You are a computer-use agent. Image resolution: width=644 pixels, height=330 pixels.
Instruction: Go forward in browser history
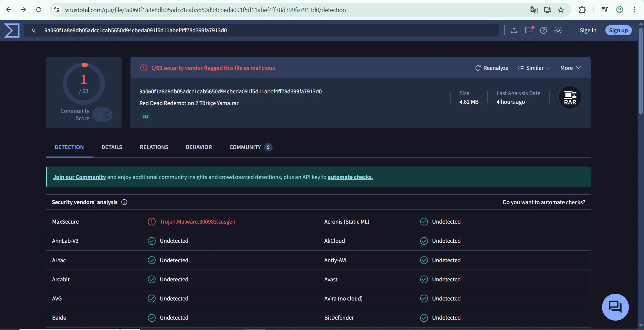pos(24,10)
